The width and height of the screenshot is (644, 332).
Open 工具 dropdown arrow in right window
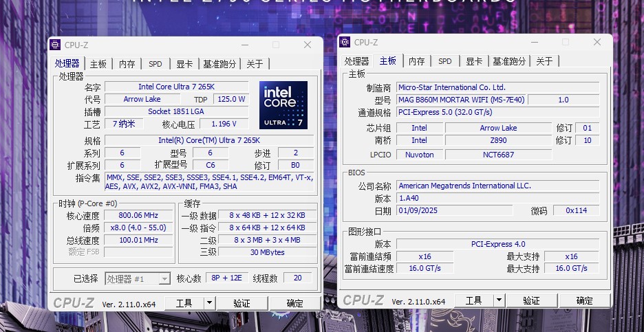click(x=499, y=300)
